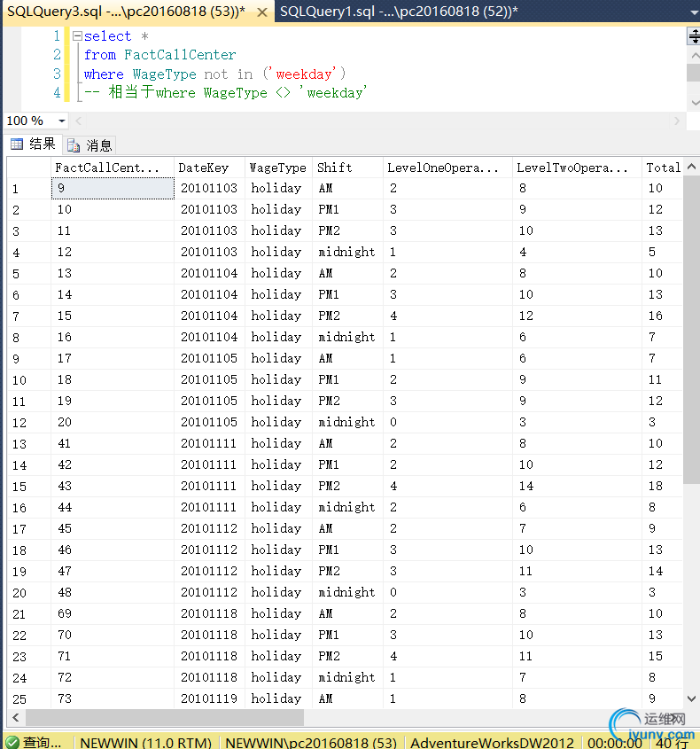Viewport: 700px width, 749px height.
Task: Click the LevelOneOpera... column header
Action: (x=447, y=168)
